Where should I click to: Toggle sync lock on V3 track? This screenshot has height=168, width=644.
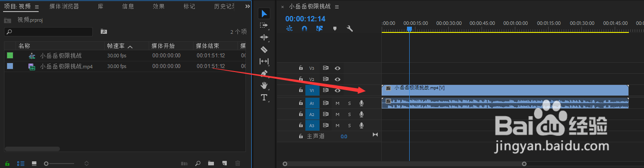pyautogui.click(x=325, y=68)
